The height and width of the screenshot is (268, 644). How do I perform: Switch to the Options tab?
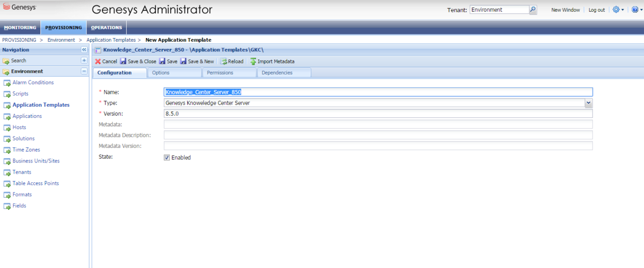(x=174, y=73)
